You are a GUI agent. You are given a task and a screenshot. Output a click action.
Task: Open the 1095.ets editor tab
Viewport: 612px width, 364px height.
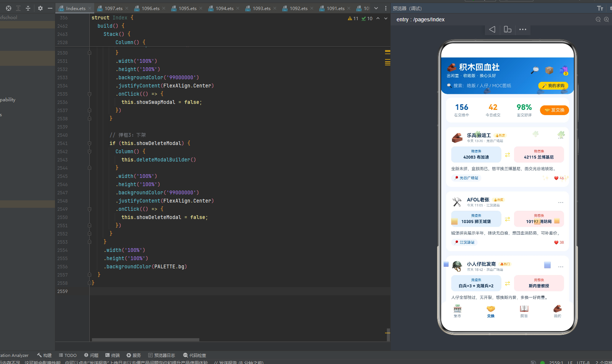[187, 8]
